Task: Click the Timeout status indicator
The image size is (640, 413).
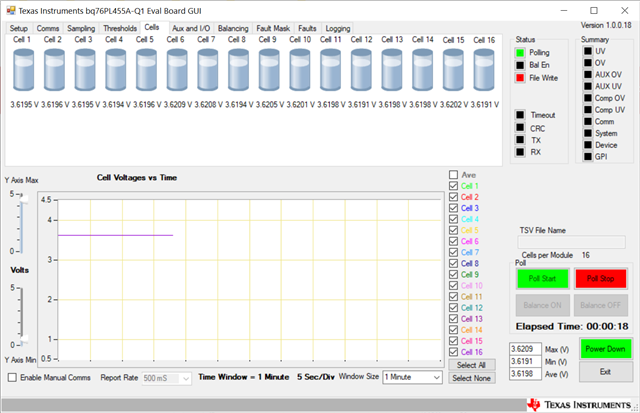Action: 520,115
